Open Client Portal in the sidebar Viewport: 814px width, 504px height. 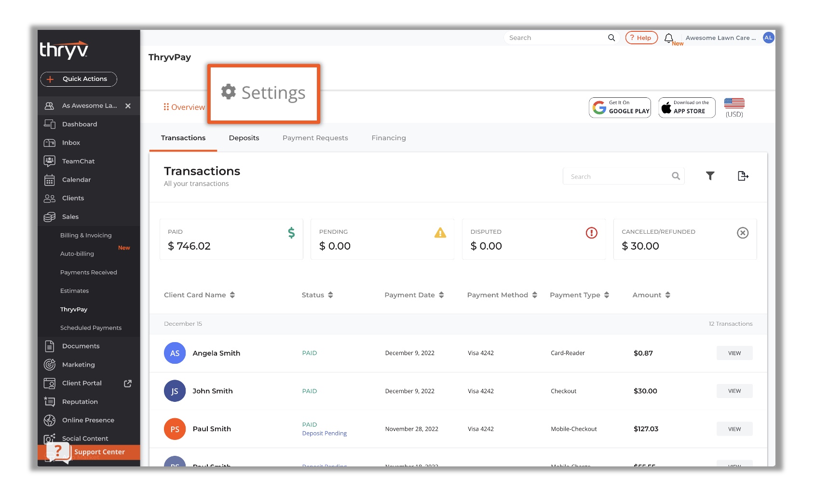coord(82,383)
